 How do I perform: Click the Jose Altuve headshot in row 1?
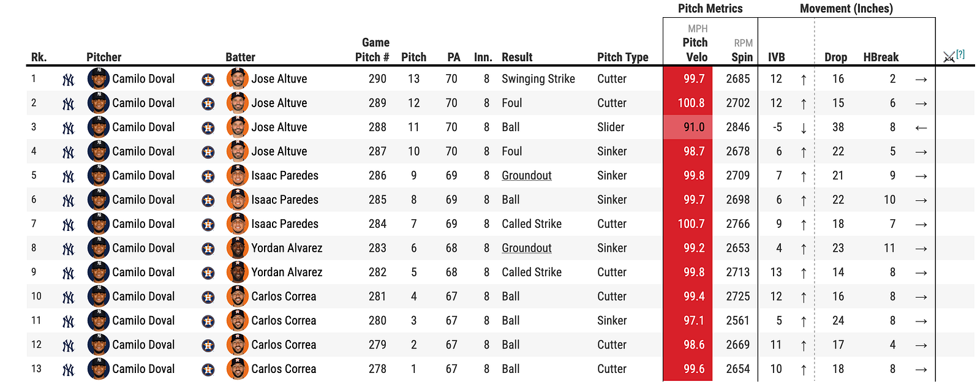click(238, 79)
